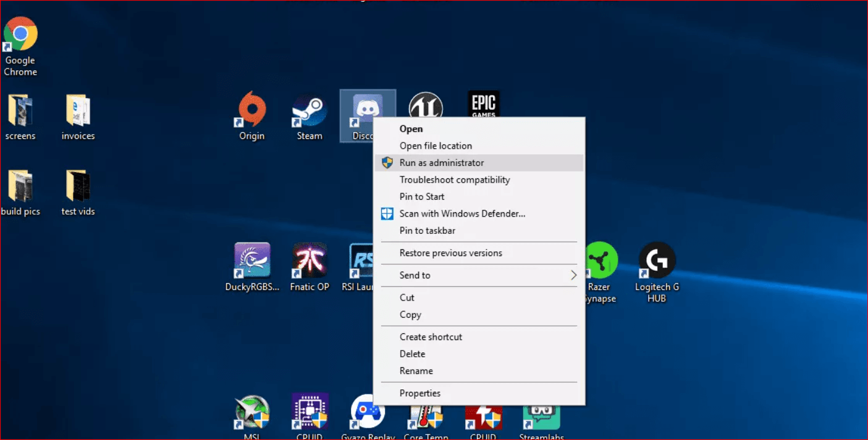Choose Scan with Windows Defender

(479, 214)
